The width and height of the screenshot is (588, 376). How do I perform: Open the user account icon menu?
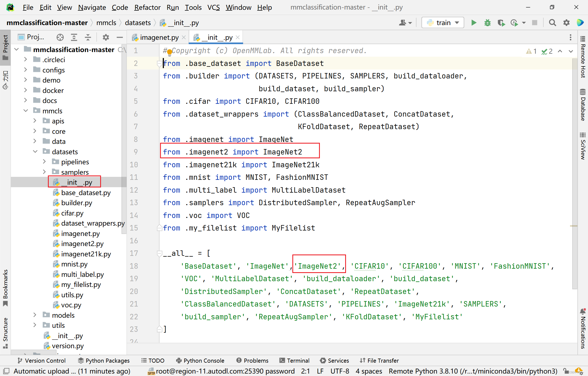coord(405,23)
